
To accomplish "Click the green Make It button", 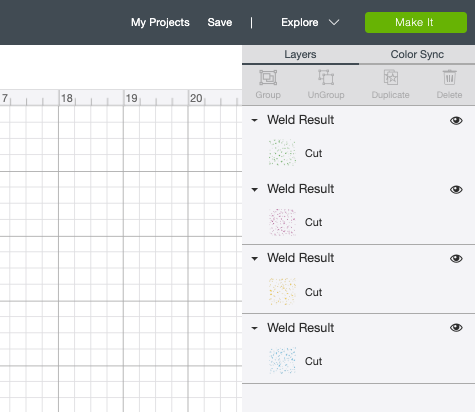I will pos(416,22).
